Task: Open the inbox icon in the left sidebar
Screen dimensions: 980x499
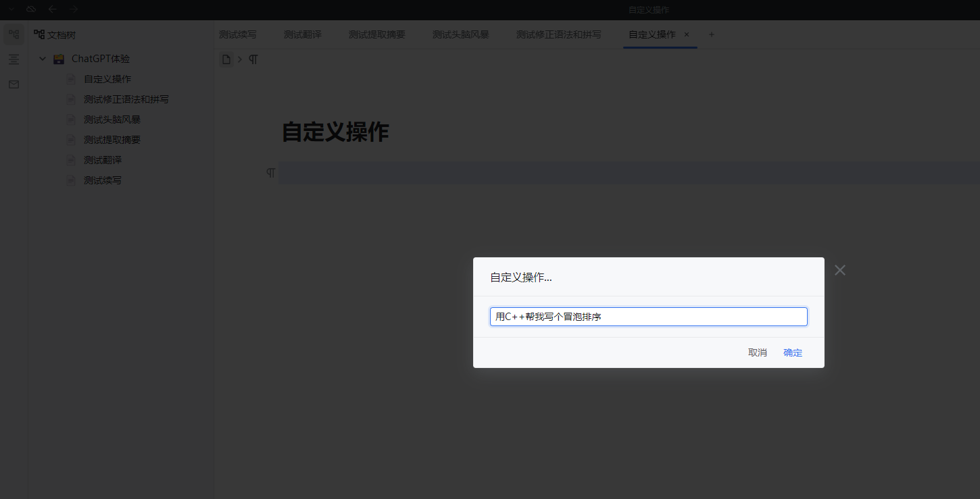Action: [x=14, y=84]
